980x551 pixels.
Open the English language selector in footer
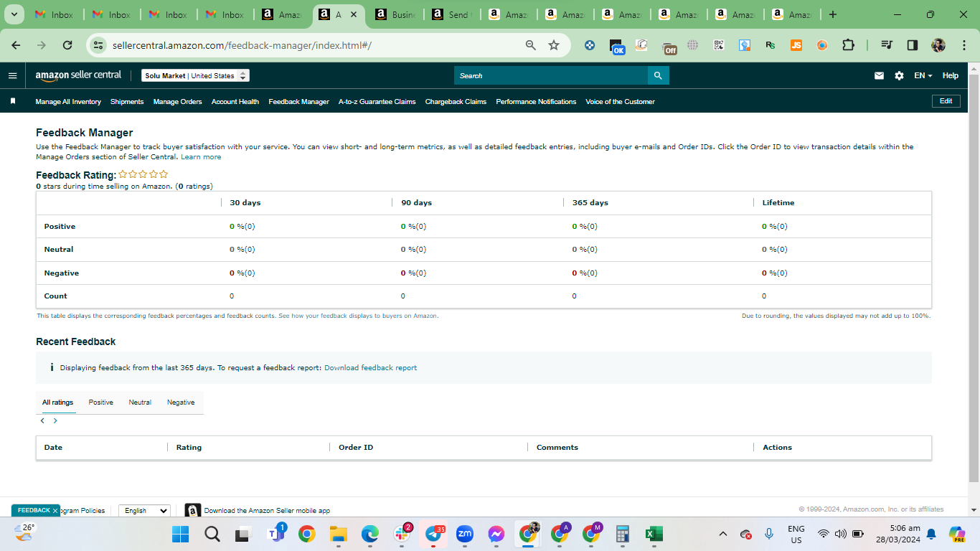click(x=144, y=510)
